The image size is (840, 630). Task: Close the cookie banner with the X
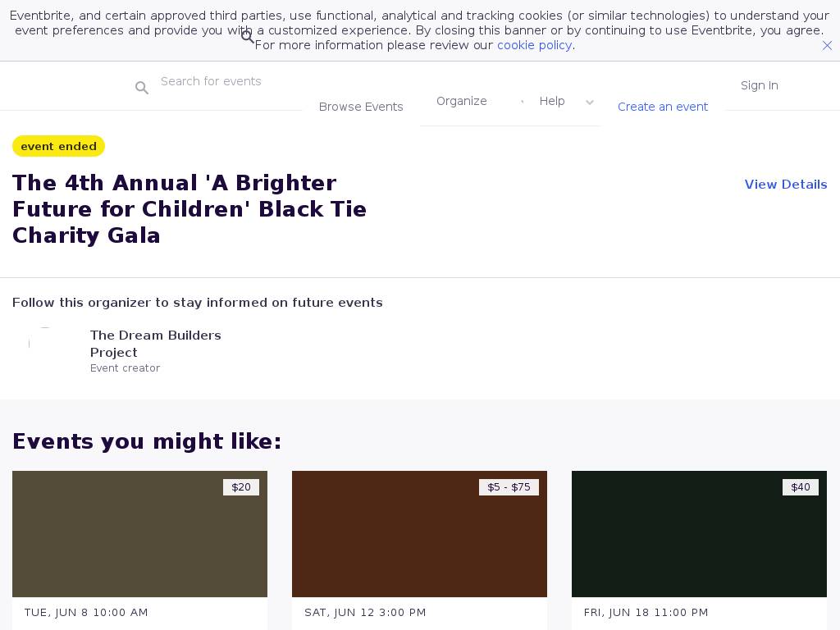point(827,46)
